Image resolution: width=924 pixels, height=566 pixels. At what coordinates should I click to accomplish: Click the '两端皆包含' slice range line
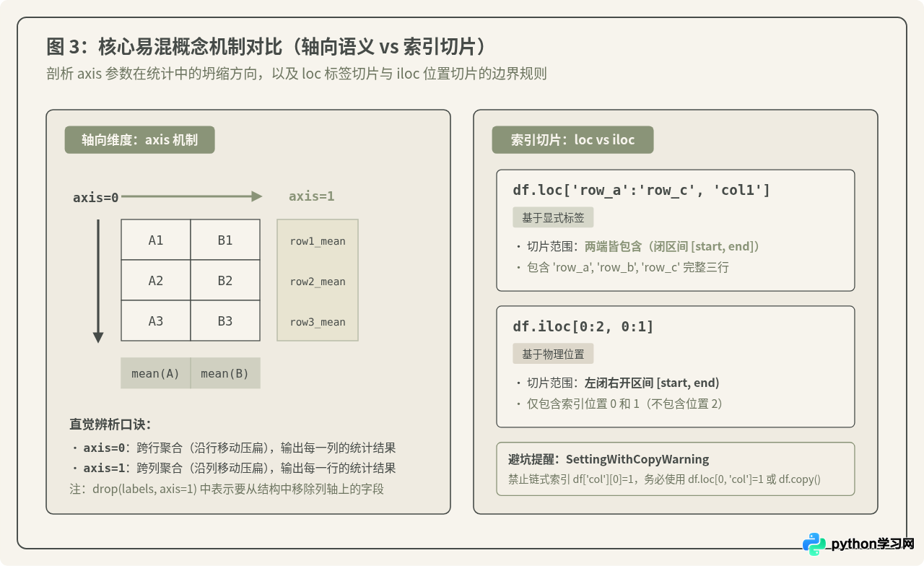[637, 246]
